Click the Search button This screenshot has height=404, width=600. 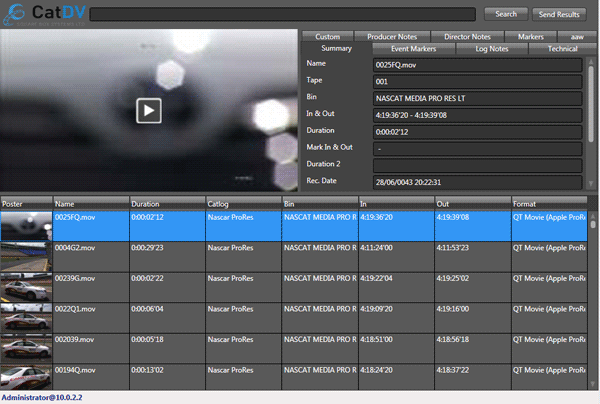click(506, 14)
